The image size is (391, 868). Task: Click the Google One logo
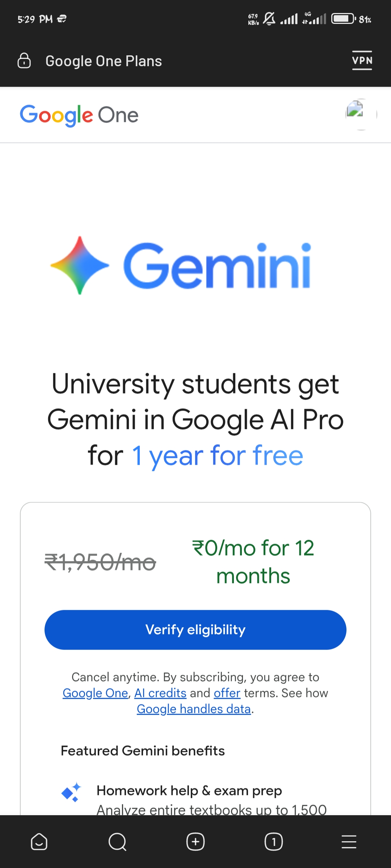(x=79, y=115)
